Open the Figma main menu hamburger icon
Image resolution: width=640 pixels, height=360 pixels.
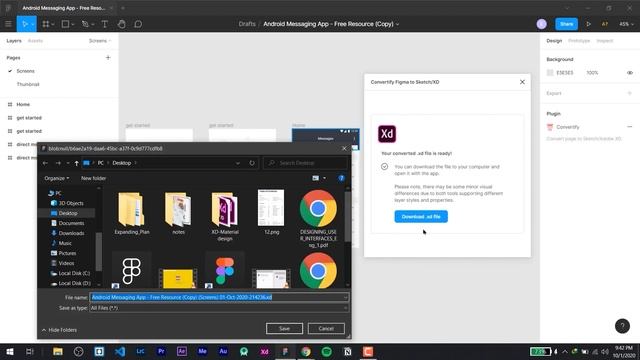point(8,24)
